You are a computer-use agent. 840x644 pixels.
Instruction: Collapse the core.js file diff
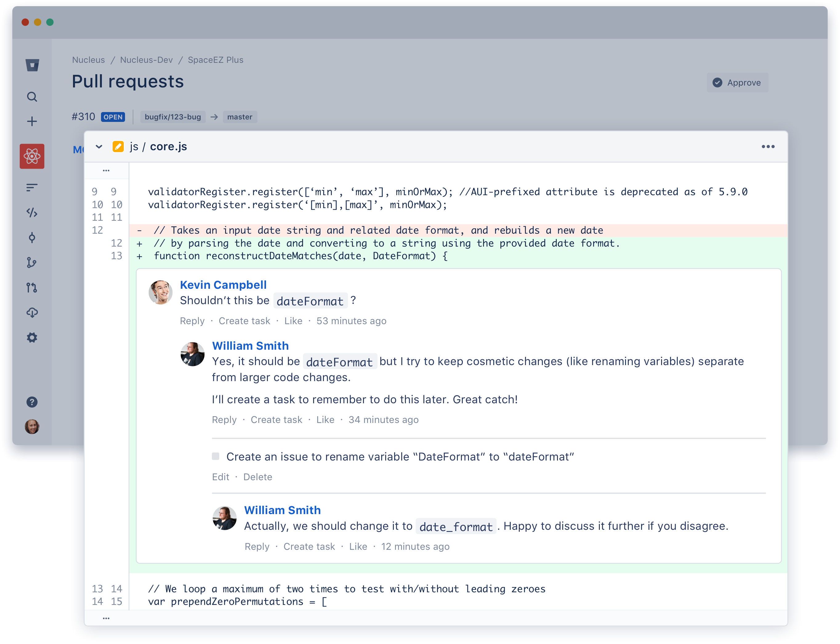pos(99,147)
